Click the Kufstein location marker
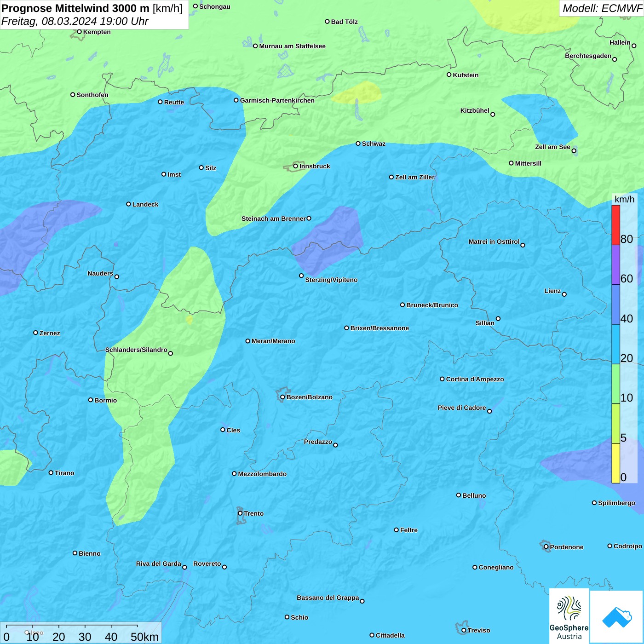 pos(449,75)
